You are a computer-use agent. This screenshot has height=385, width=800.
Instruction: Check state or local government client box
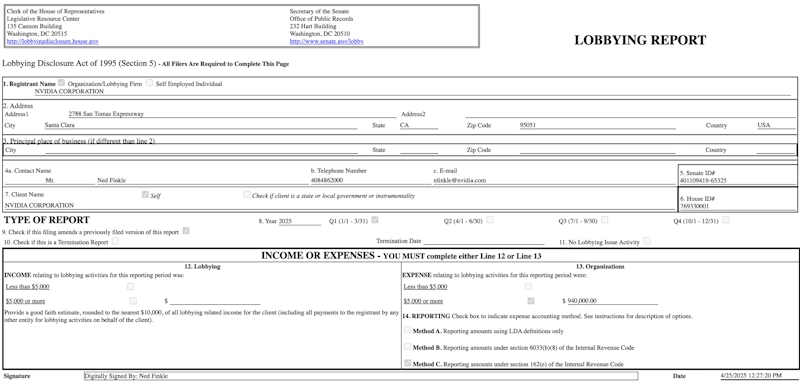pos(247,194)
